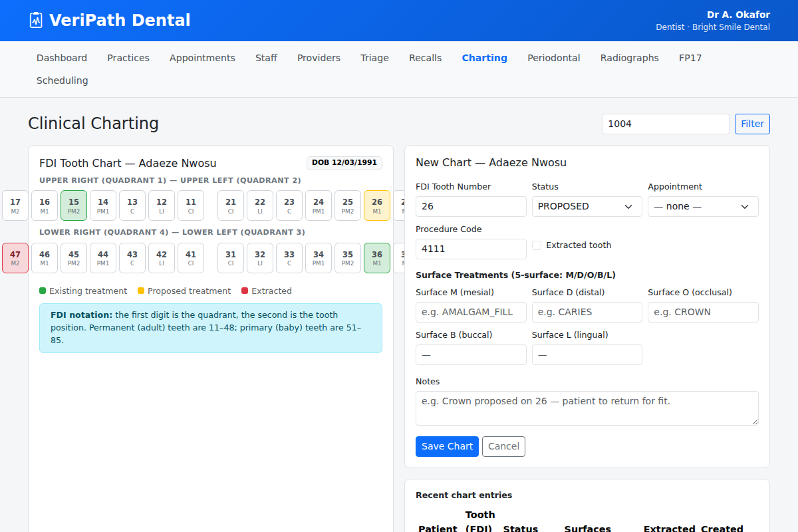The width and height of the screenshot is (798, 532).
Task: Open the Dashboard nav item
Action: [62, 58]
